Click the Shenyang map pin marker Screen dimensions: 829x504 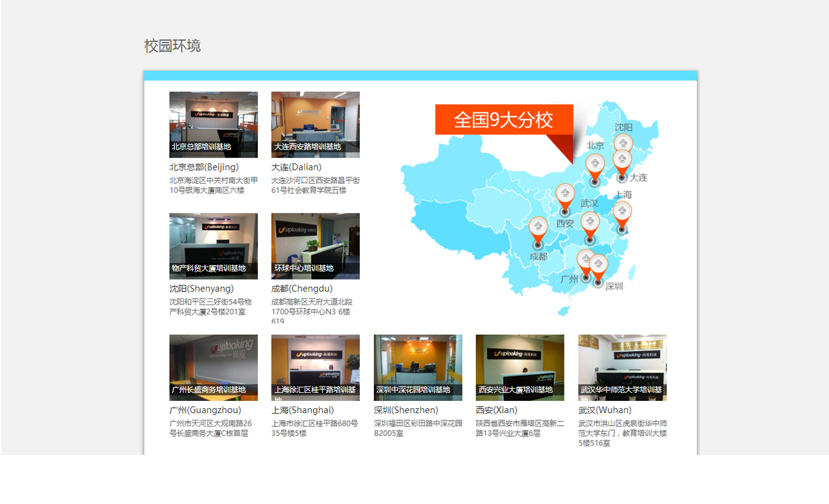(623, 144)
